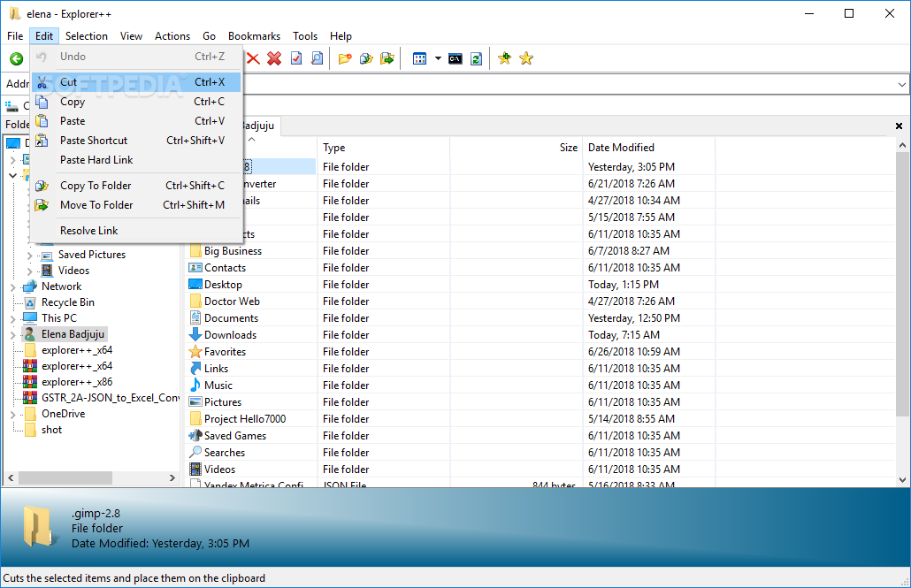Click the toolbar Copy To folder icon
Image resolution: width=911 pixels, height=588 pixels.
click(366, 58)
